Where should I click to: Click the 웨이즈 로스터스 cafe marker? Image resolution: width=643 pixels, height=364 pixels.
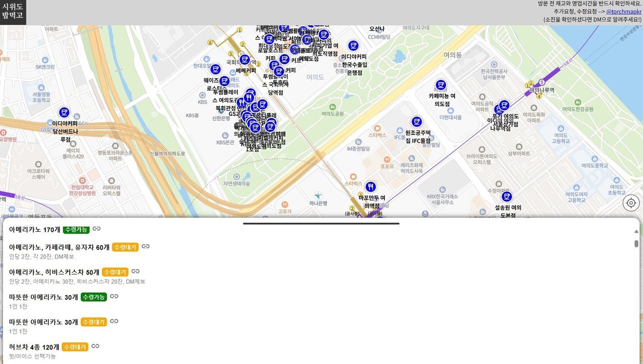(x=215, y=69)
